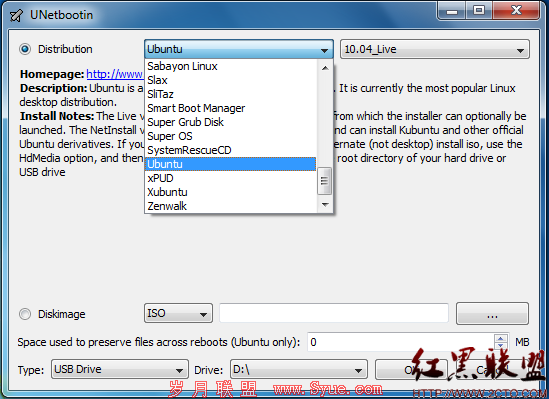Viewport: 549px width, 399px height.
Task: Choose Slax from the distribution list
Action: click(231, 80)
